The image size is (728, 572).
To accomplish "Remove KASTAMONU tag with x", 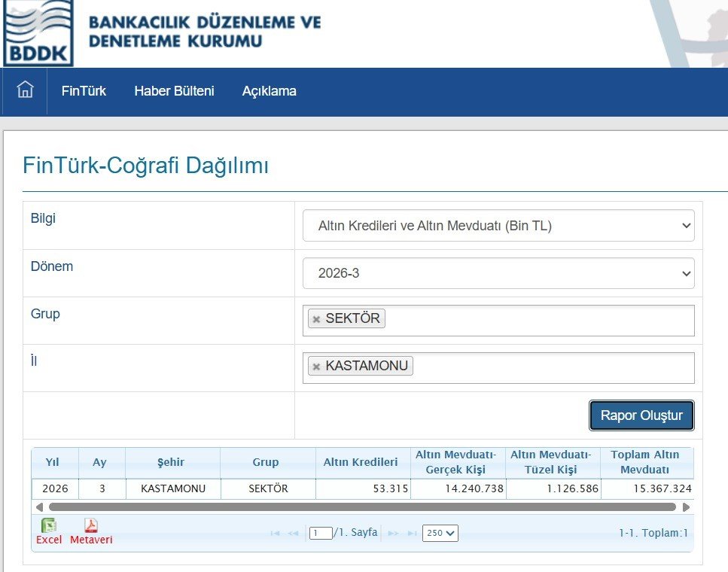I will point(317,367).
